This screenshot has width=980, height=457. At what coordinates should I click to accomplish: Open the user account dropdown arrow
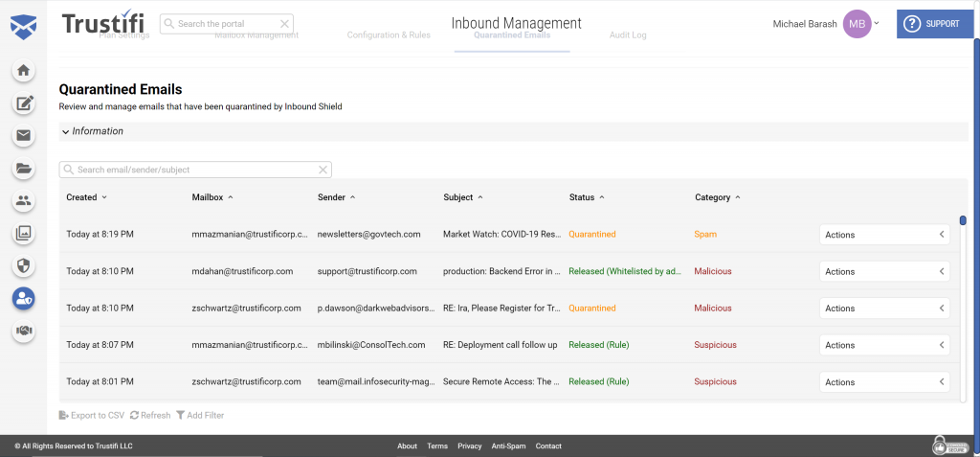point(877,23)
